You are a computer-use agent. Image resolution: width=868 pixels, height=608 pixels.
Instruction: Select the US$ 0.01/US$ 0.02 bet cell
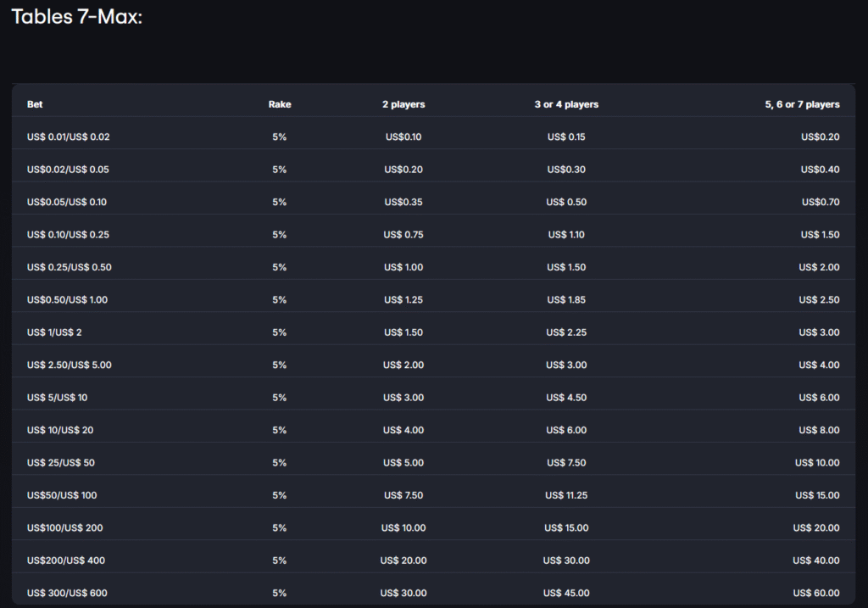68,137
